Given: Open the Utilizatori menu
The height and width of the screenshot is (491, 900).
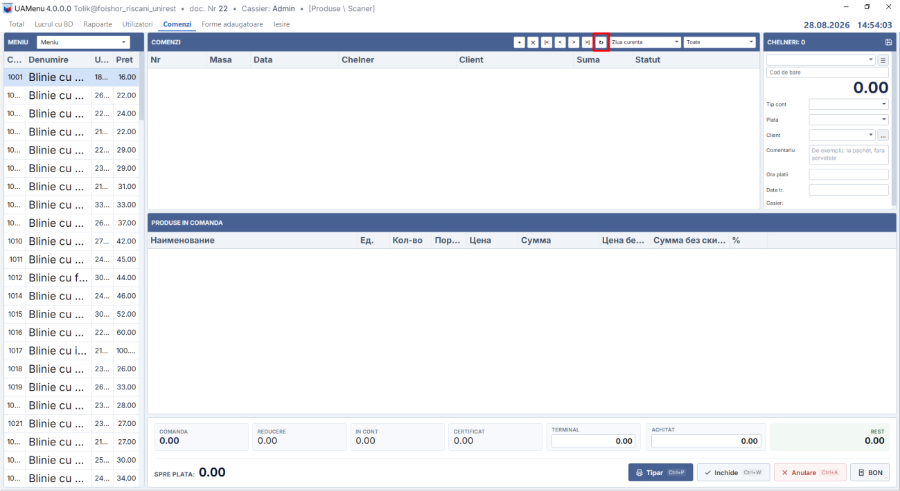Looking at the screenshot, I should pos(138,24).
